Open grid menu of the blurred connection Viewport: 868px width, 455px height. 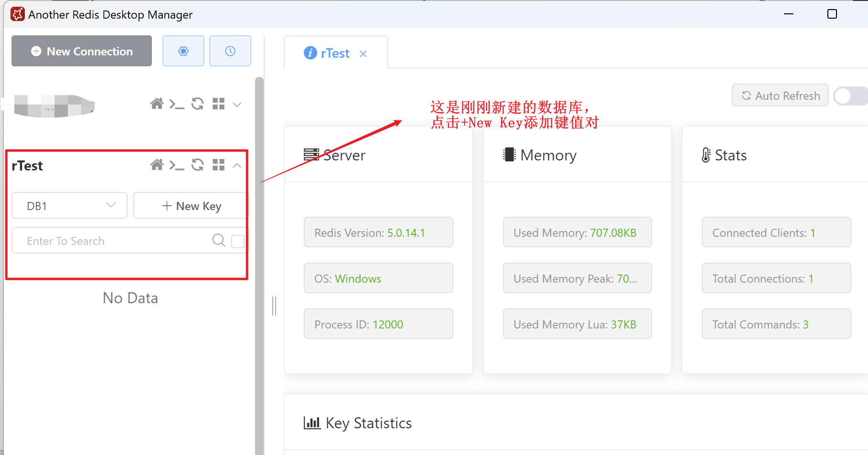click(219, 104)
